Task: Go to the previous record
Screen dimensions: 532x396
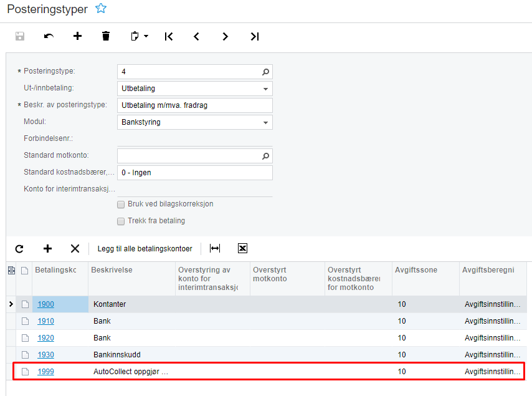Action: point(196,36)
